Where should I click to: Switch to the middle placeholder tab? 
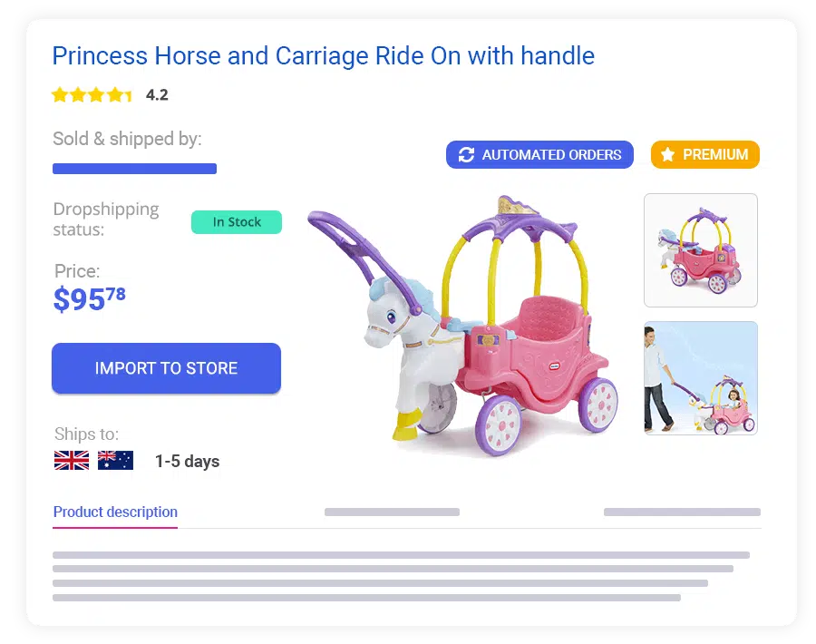click(x=392, y=512)
